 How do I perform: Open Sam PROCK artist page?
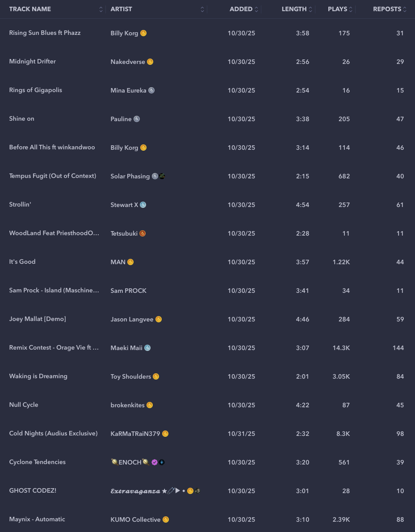(x=128, y=291)
